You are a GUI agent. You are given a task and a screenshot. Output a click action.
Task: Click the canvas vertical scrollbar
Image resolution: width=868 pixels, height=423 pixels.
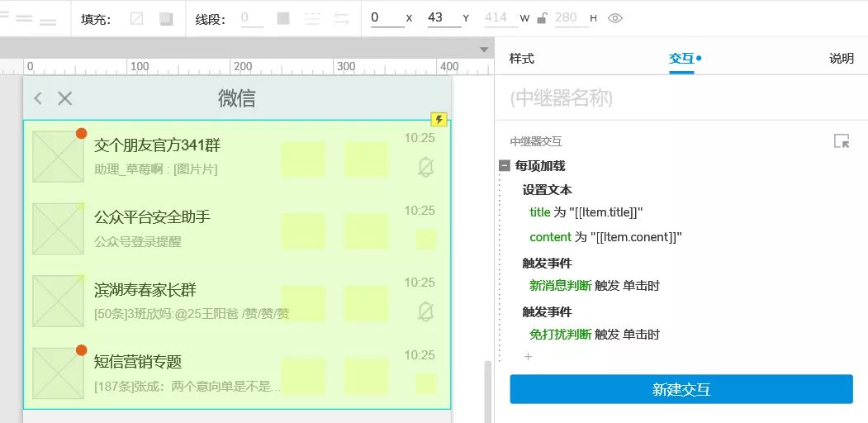[x=488, y=392]
